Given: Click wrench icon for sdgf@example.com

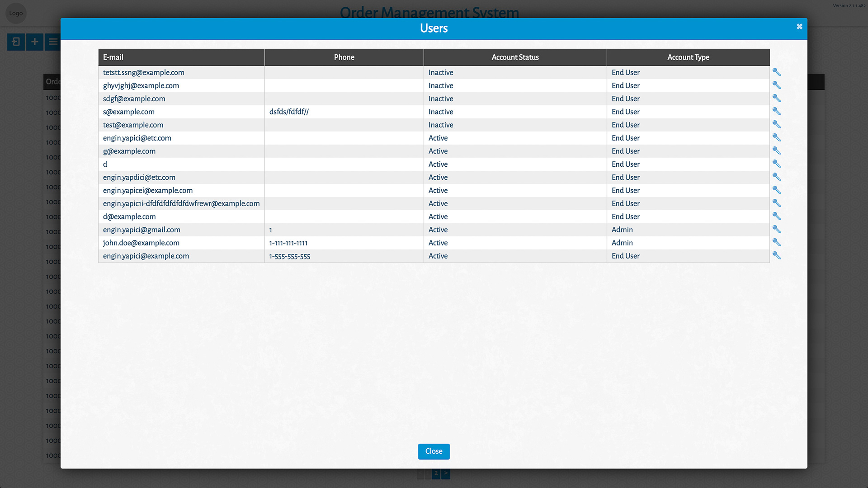Looking at the screenshot, I should pos(776,98).
